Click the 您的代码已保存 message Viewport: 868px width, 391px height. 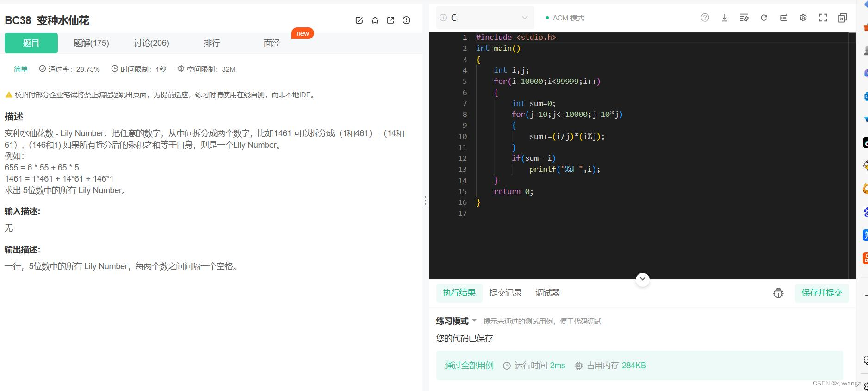[465, 339]
